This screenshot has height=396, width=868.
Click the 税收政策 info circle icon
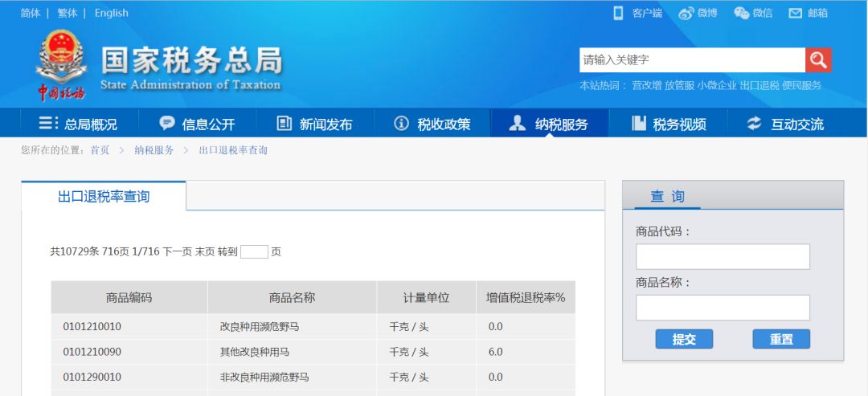pyautogui.click(x=401, y=123)
